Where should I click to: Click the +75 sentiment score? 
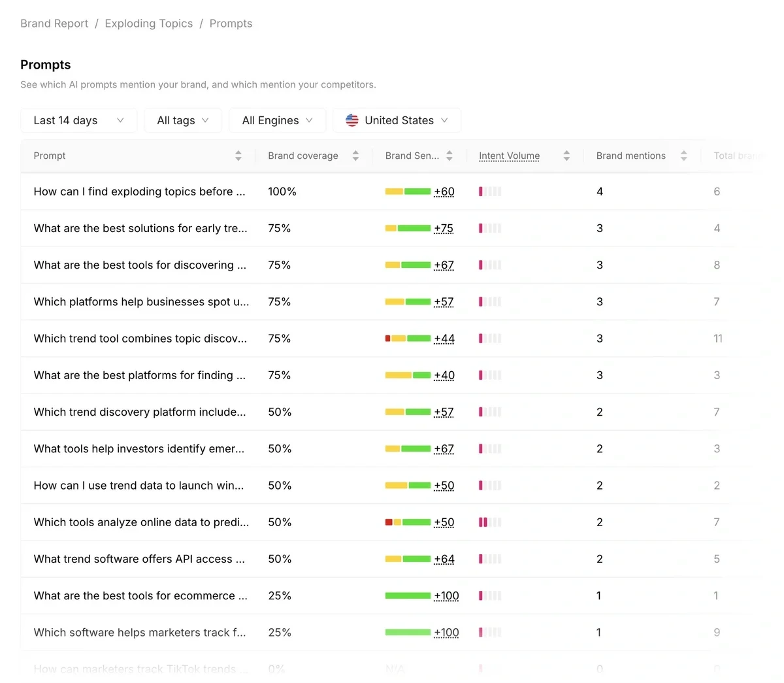(444, 228)
